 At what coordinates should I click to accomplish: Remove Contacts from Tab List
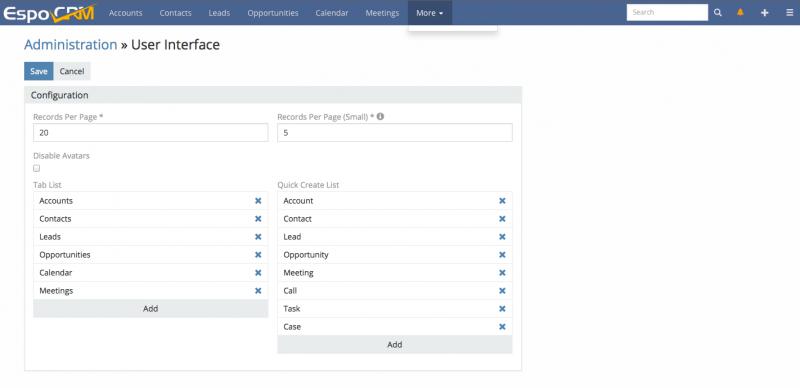[x=258, y=219]
